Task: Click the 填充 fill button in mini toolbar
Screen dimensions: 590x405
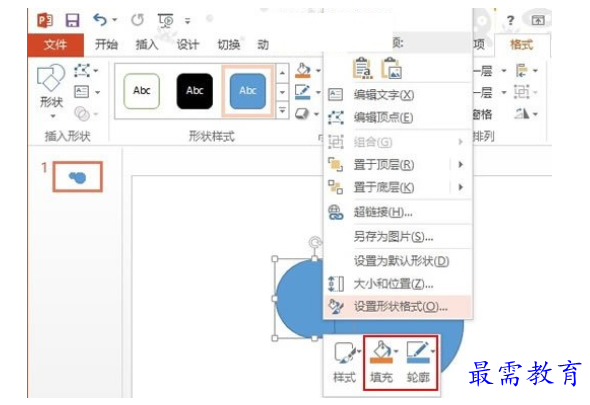Action: click(x=382, y=362)
